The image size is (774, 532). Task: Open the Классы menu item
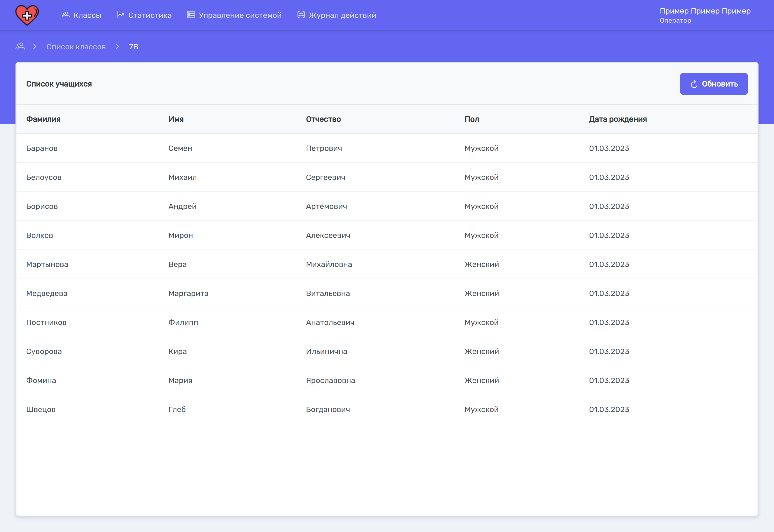coord(81,15)
